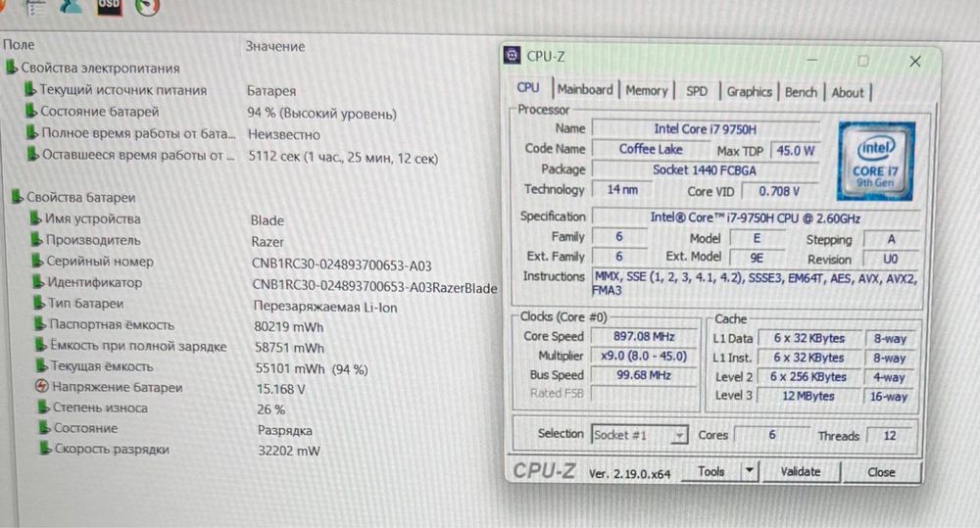Click the Свойства батареи section icon

(x=18, y=197)
